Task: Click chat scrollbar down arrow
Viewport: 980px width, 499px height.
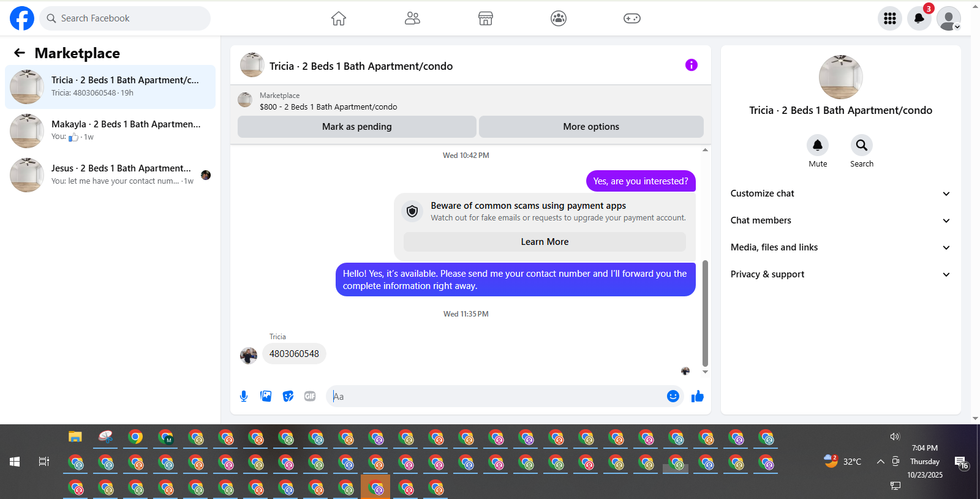Action: pyautogui.click(x=705, y=372)
